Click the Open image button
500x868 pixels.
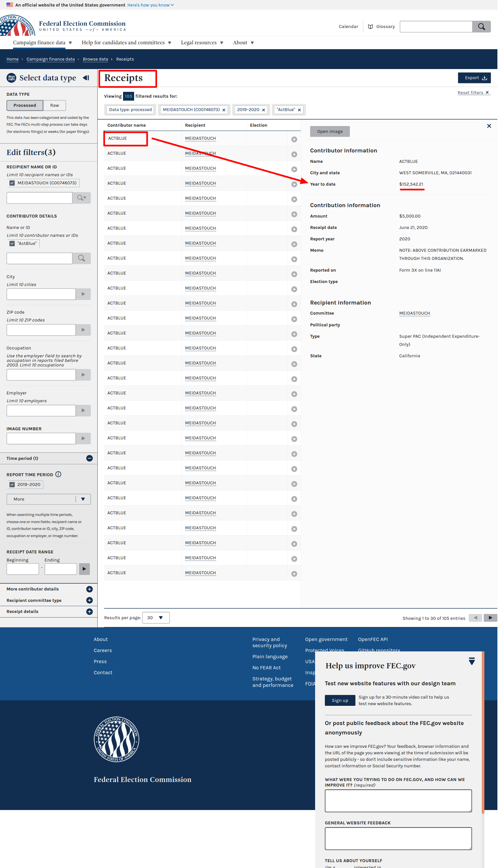point(330,131)
